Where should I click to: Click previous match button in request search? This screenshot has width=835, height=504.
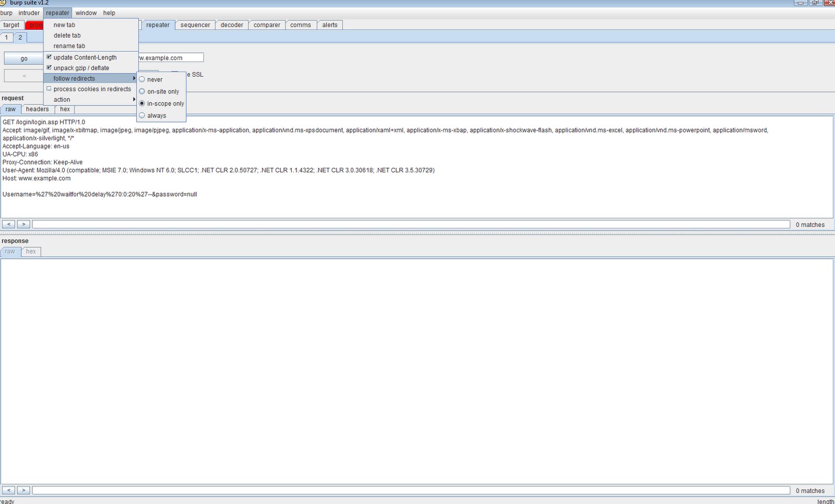click(8, 224)
